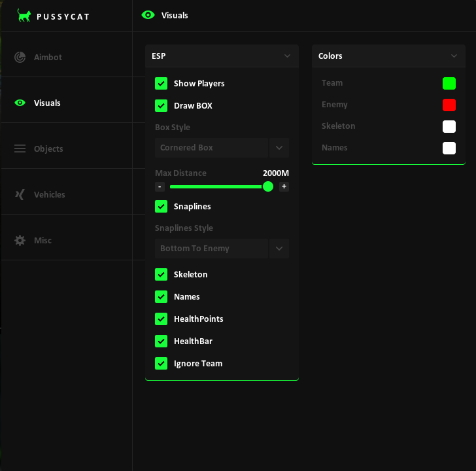Click the Objects list icon in sidebar
The height and width of the screenshot is (471, 476).
pos(20,148)
